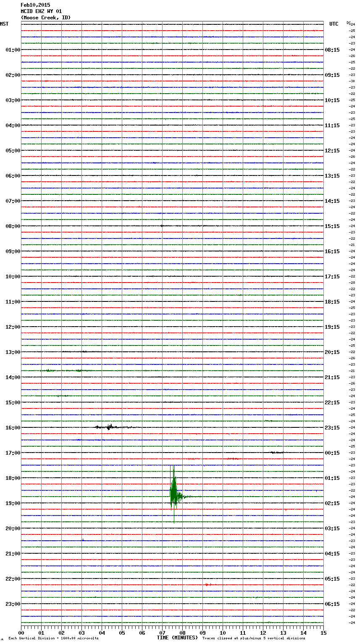Select the 05:00 MST hour label

(13, 151)
